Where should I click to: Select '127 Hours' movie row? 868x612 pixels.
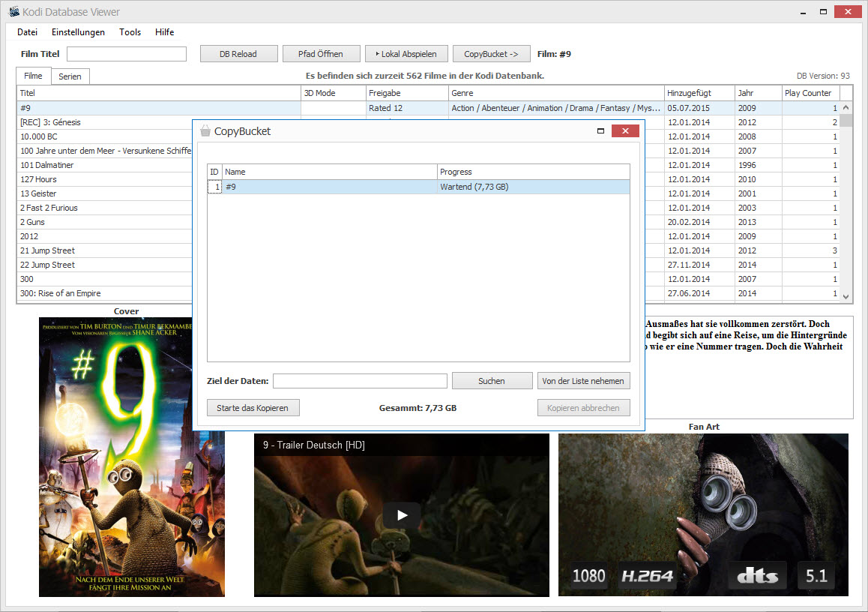105,179
